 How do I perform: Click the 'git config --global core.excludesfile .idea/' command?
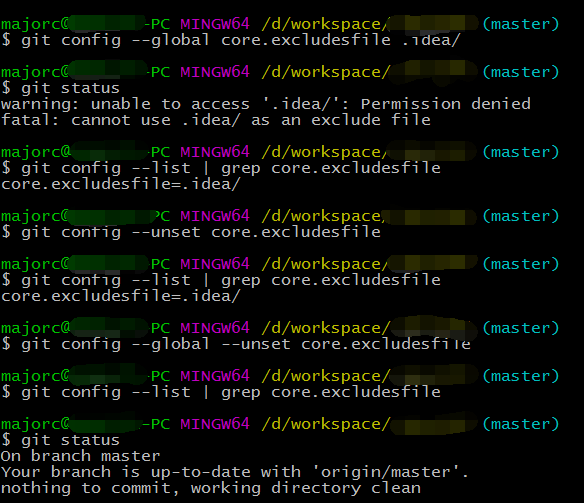[241, 41]
